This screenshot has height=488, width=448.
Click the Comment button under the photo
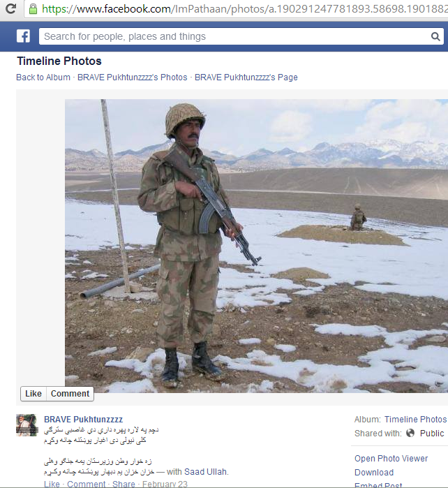click(70, 394)
